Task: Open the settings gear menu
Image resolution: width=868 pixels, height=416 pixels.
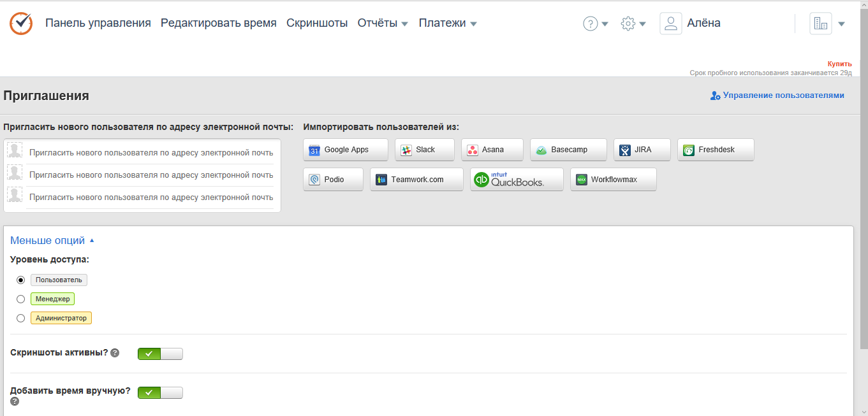Action: click(633, 24)
